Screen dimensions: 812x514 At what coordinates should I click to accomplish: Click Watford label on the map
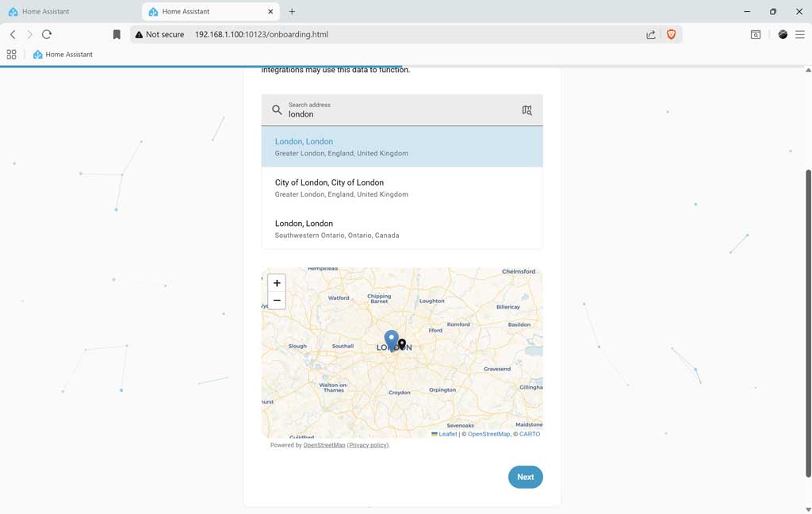pyautogui.click(x=338, y=298)
